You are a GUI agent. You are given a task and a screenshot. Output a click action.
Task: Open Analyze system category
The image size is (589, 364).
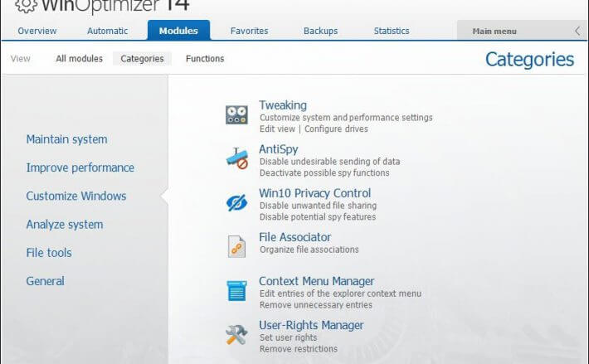coord(65,225)
